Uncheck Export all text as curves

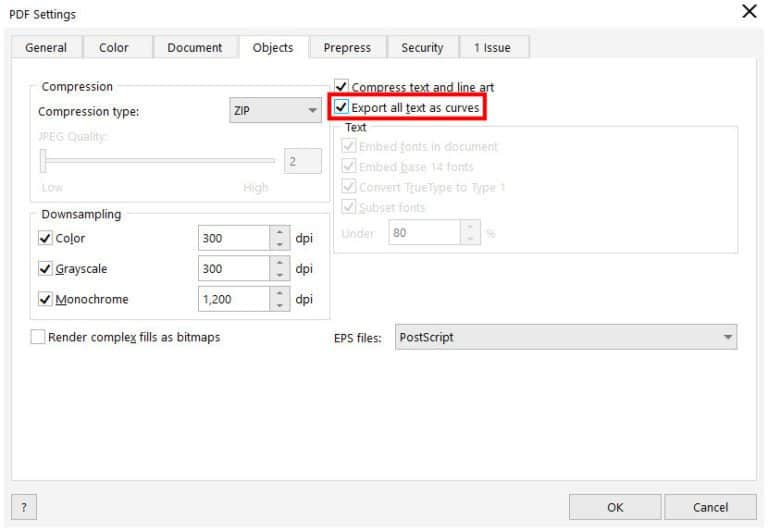[x=342, y=107]
